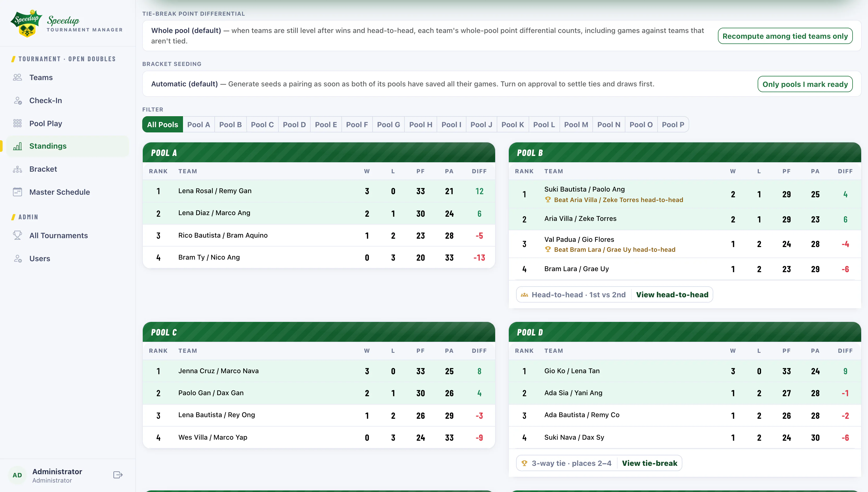
Task: Open the Teams page
Action: coord(67,77)
